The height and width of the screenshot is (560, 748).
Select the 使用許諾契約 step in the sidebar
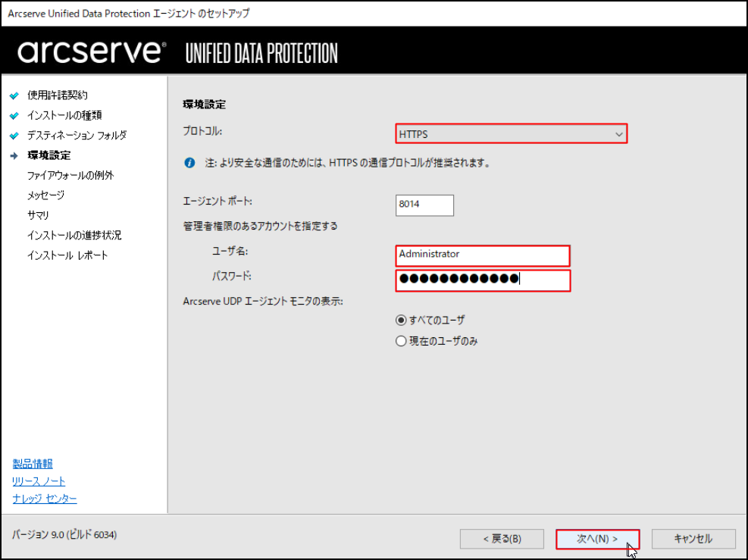pyautogui.click(x=58, y=95)
